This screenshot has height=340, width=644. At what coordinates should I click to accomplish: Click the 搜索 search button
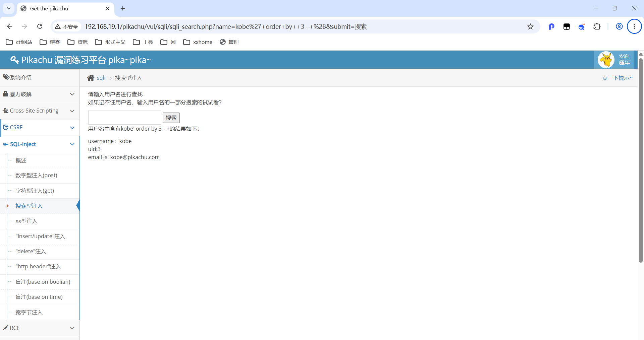tap(171, 118)
